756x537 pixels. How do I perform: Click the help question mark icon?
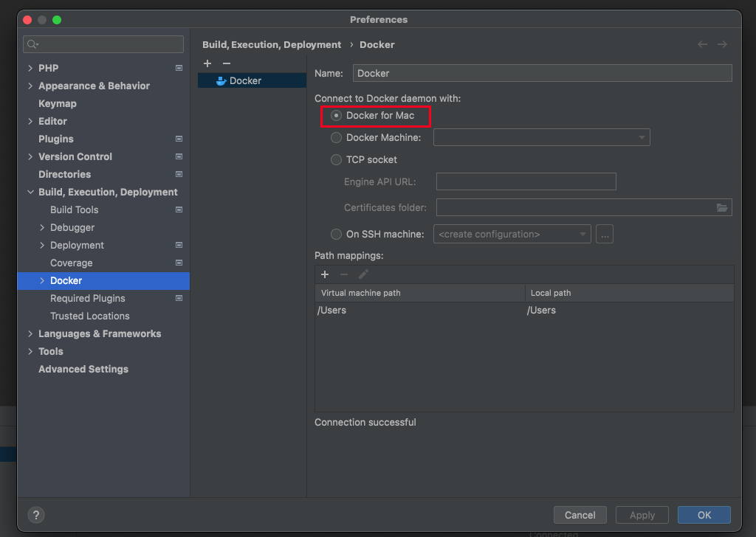click(35, 515)
